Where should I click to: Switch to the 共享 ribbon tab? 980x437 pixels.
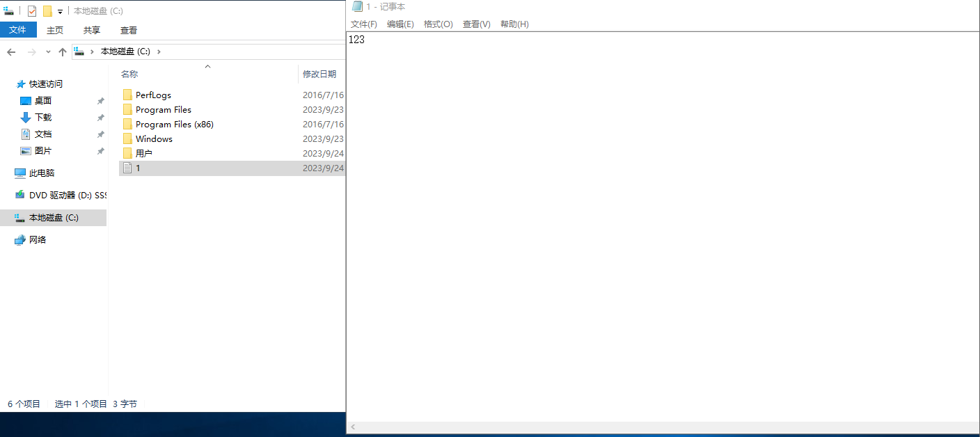click(x=92, y=30)
